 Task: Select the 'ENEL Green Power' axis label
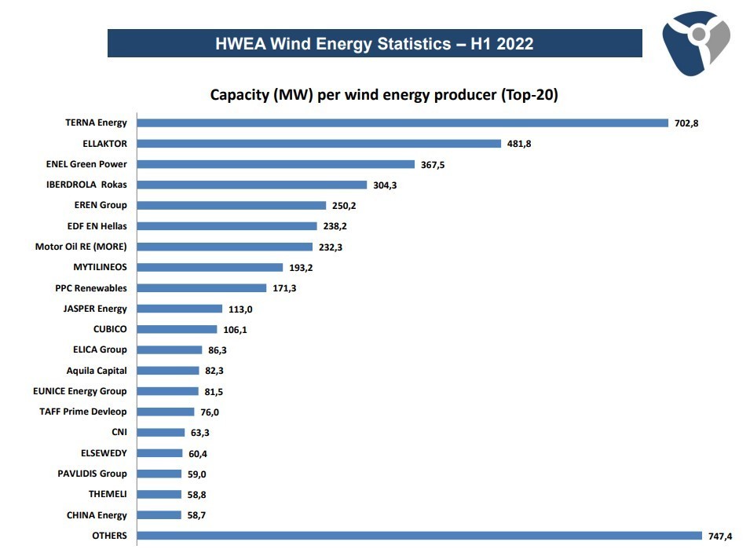tap(86, 164)
